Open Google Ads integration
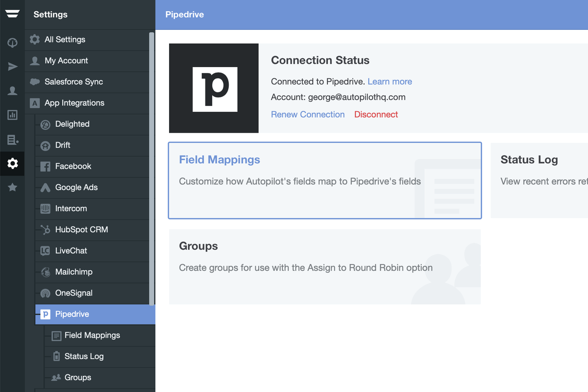 click(92, 188)
